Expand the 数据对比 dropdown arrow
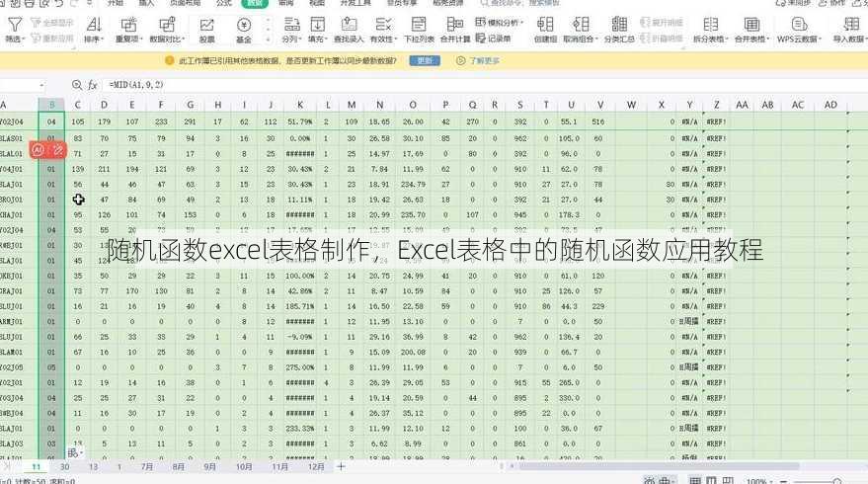 coord(184,40)
